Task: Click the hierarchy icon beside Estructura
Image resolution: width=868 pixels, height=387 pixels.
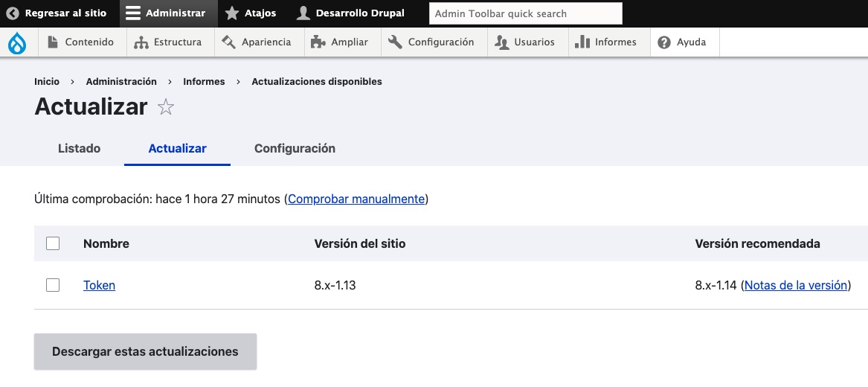Action: (x=141, y=42)
